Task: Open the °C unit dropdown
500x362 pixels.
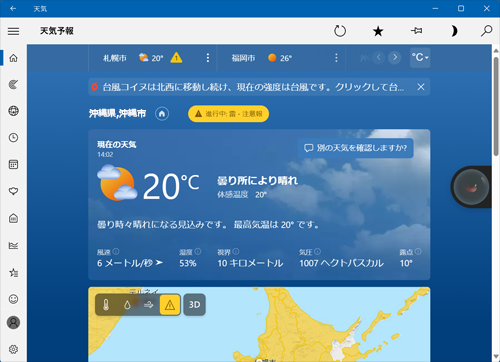Action: [420, 58]
